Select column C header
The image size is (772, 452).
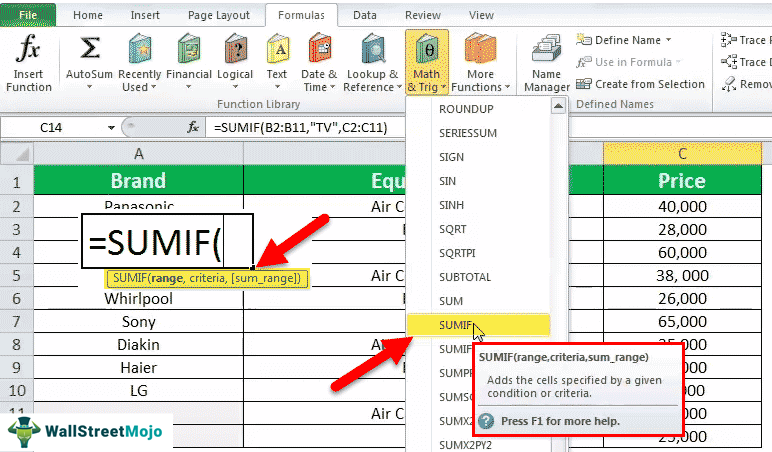682,154
